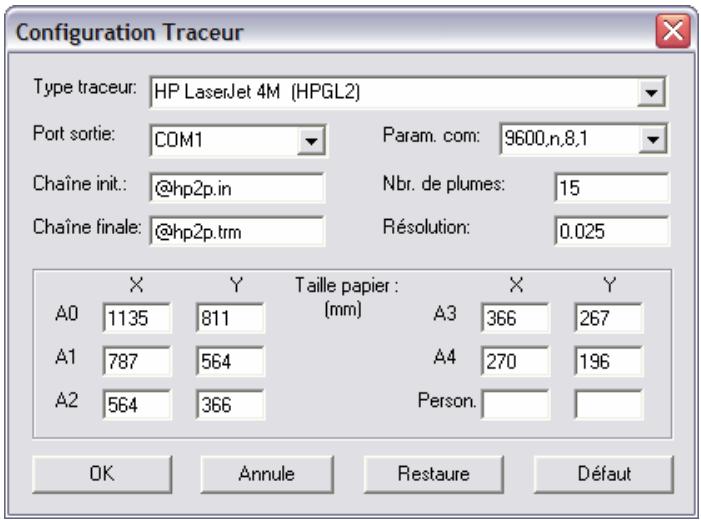Close the Configuration Traceur dialog
701x520 pixels.
(673, 31)
